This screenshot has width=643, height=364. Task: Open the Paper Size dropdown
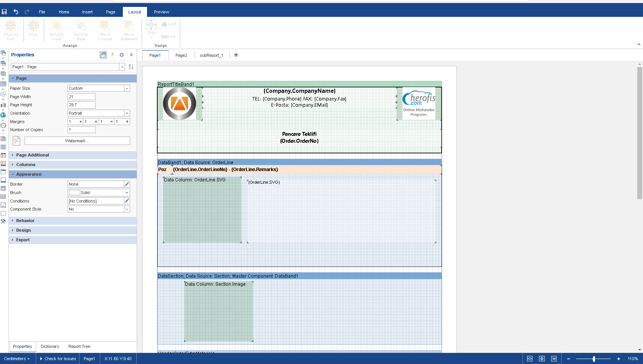click(127, 88)
